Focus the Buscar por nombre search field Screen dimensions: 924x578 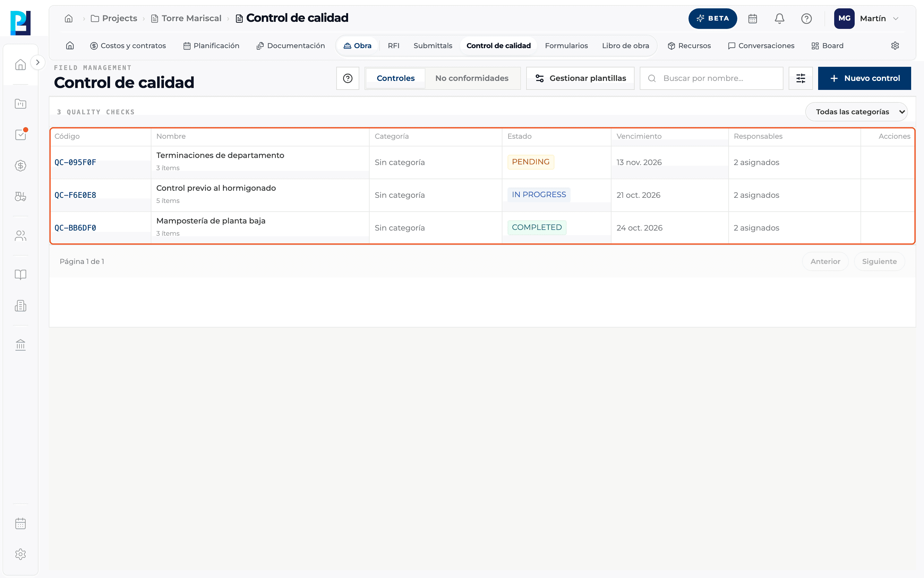711,78
